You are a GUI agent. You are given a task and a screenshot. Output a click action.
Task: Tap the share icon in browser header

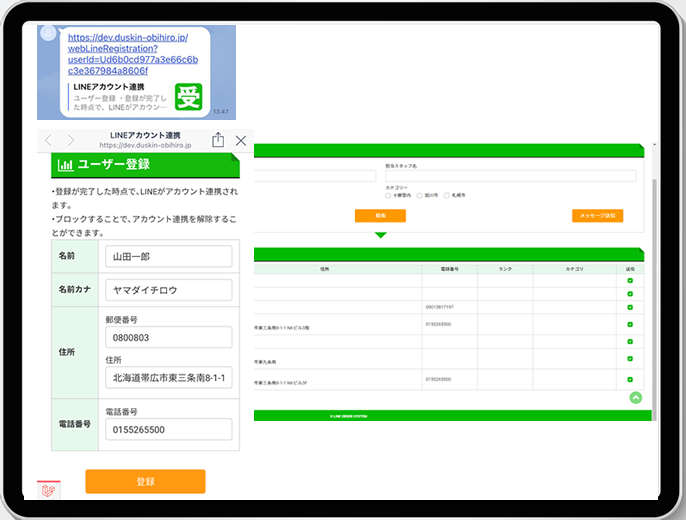(218, 140)
